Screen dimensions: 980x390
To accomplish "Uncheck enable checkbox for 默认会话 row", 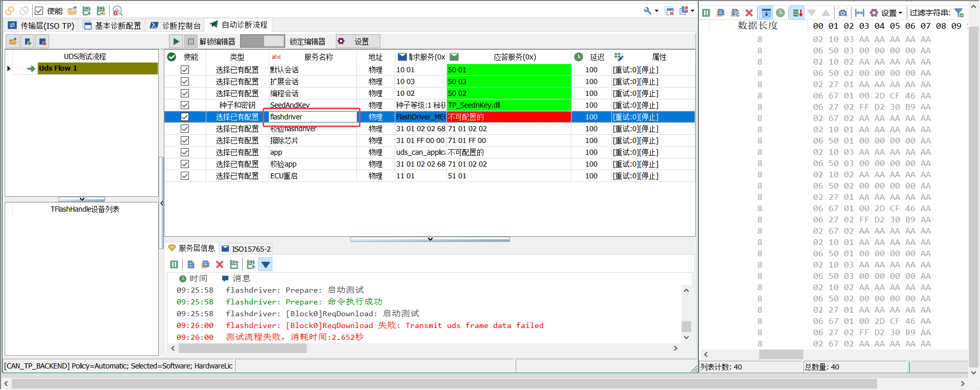I will [185, 70].
